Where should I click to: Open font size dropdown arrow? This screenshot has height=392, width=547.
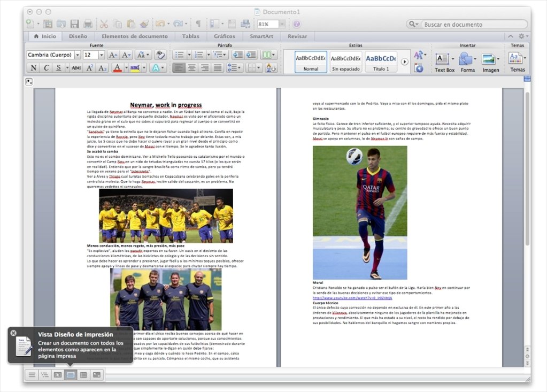[x=101, y=55]
